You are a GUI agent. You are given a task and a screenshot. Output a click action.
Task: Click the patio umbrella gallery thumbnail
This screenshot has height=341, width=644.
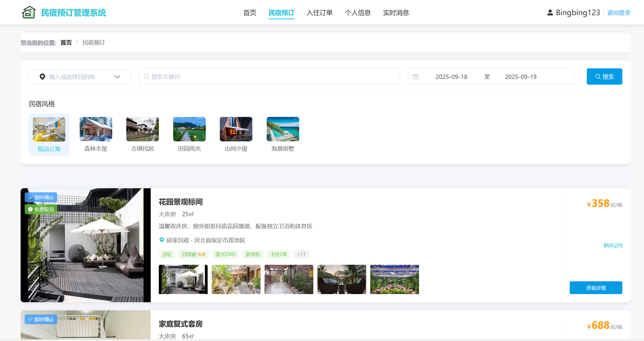[x=183, y=279]
